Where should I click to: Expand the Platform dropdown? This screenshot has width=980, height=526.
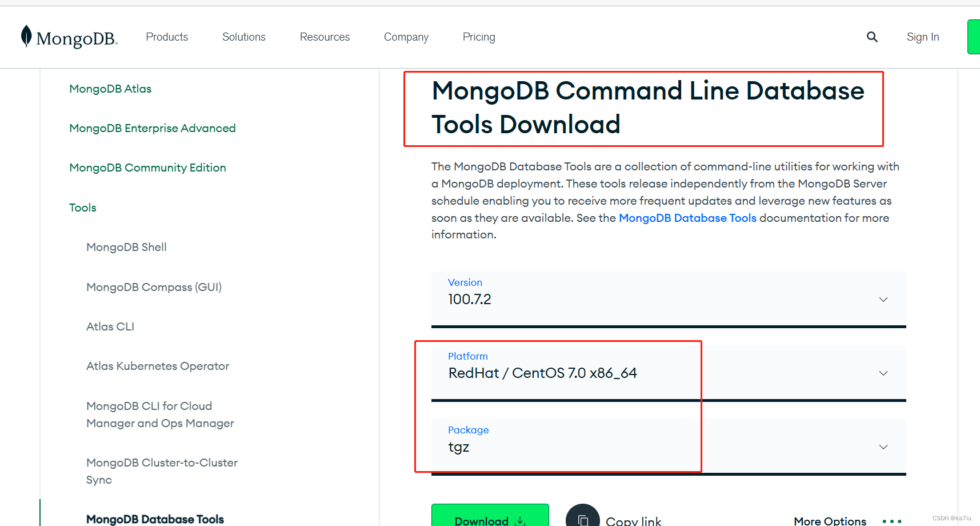point(883,373)
